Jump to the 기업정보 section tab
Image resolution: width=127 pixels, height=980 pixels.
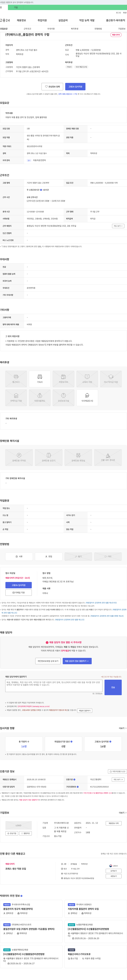tap(122, 29)
